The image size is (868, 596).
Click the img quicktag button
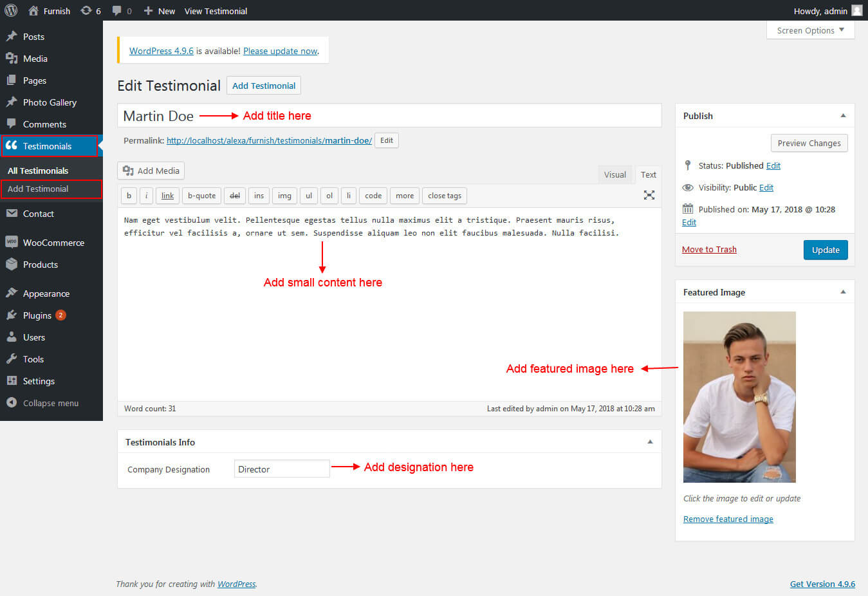(x=284, y=196)
